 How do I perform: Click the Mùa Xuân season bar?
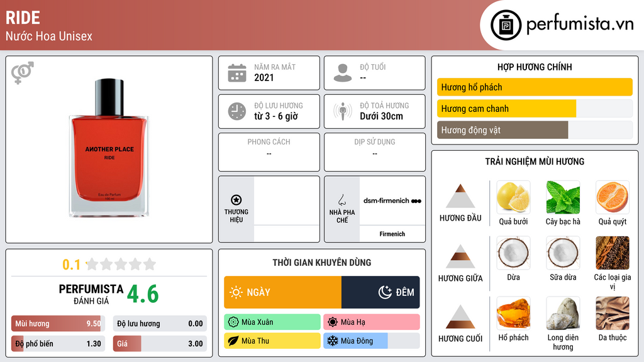pos(272,322)
